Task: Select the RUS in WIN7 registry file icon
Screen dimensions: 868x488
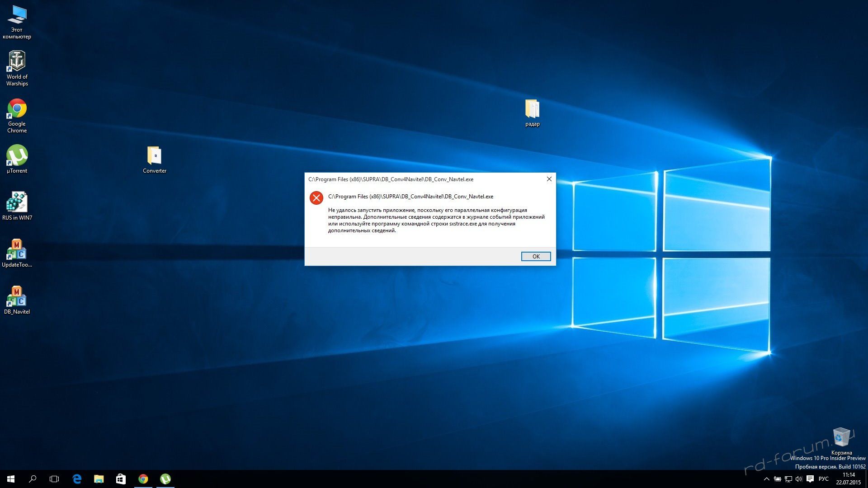Action: tap(17, 206)
